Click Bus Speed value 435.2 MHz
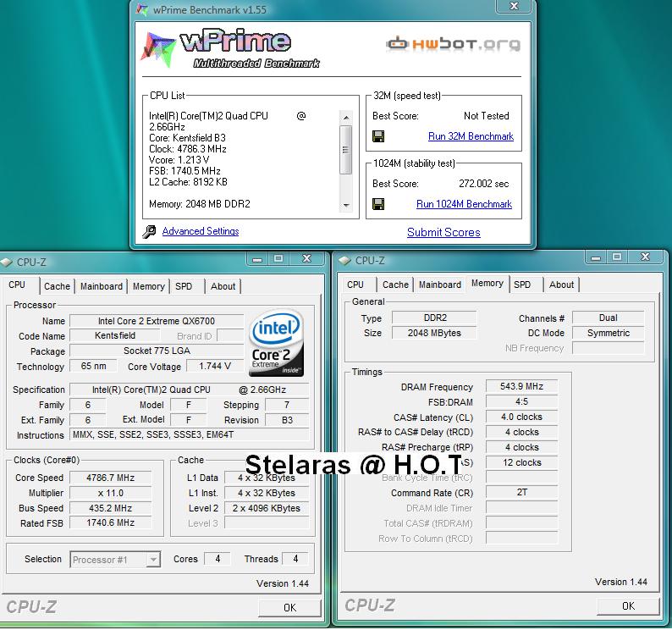Screen dimensions: 672x630 pyautogui.click(x=111, y=508)
